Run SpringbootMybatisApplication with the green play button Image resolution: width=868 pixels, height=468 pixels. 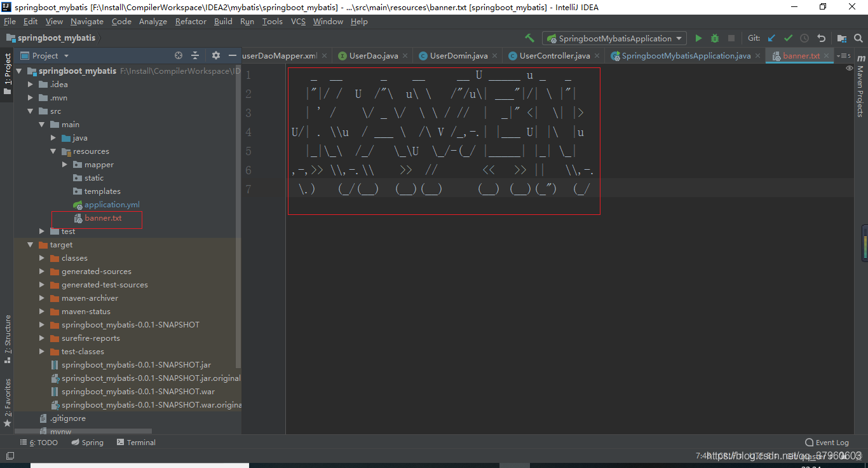click(x=699, y=38)
